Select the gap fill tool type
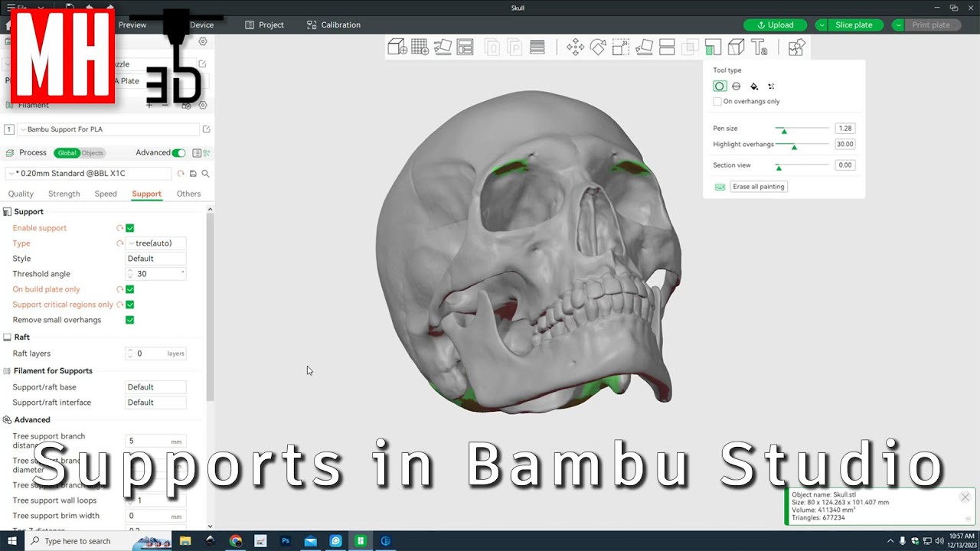The height and width of the screenshot is (551, 980). click(x=771, y=86)
